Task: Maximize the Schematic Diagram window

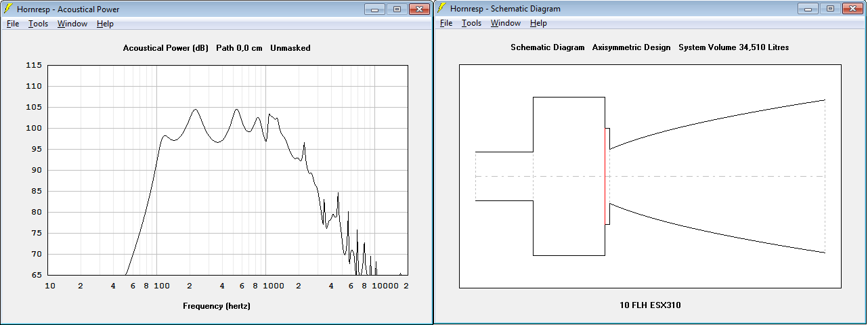Action: click(x=829, y=9)
